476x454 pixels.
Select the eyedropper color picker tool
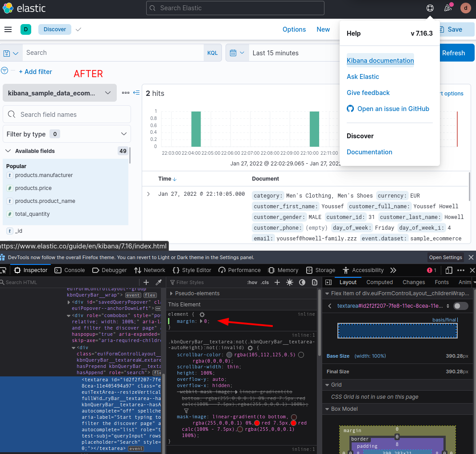point(159,282)
